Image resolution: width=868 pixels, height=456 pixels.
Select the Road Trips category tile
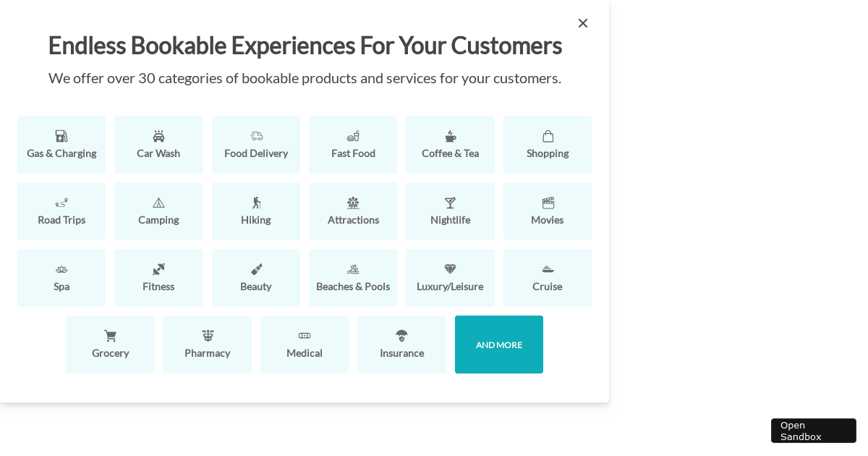61,211
